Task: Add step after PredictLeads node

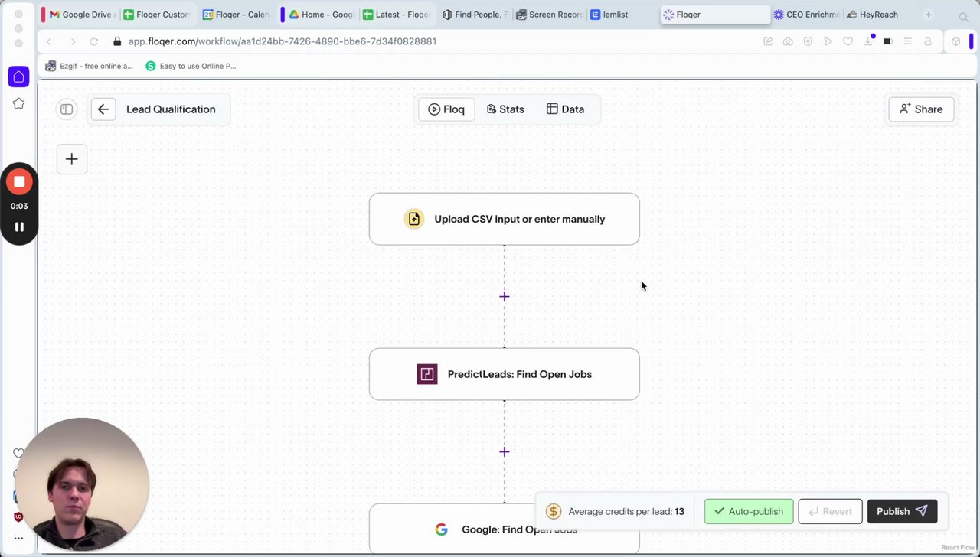Action: coord(505,452)
